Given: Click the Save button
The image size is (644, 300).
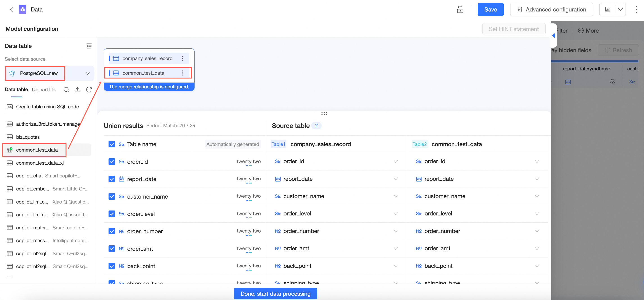Looking at the screenshot, I should (490, 9).
